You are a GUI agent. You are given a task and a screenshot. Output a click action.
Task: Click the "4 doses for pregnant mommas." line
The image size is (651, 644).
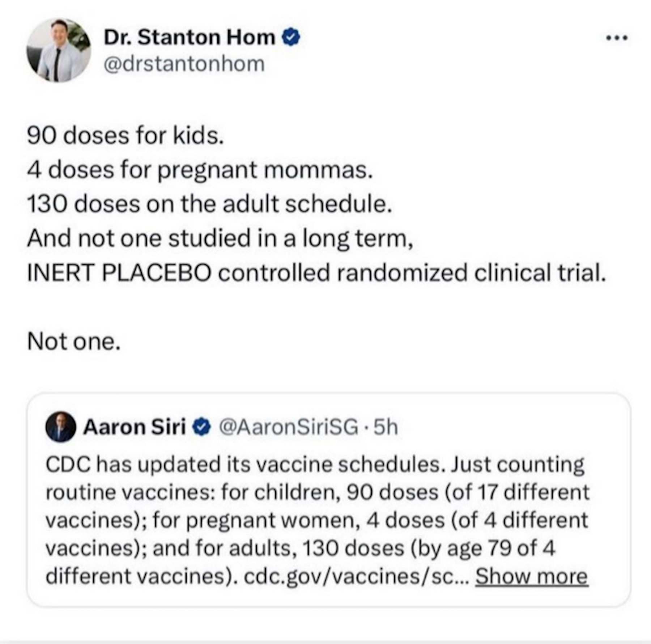[200, 170]
